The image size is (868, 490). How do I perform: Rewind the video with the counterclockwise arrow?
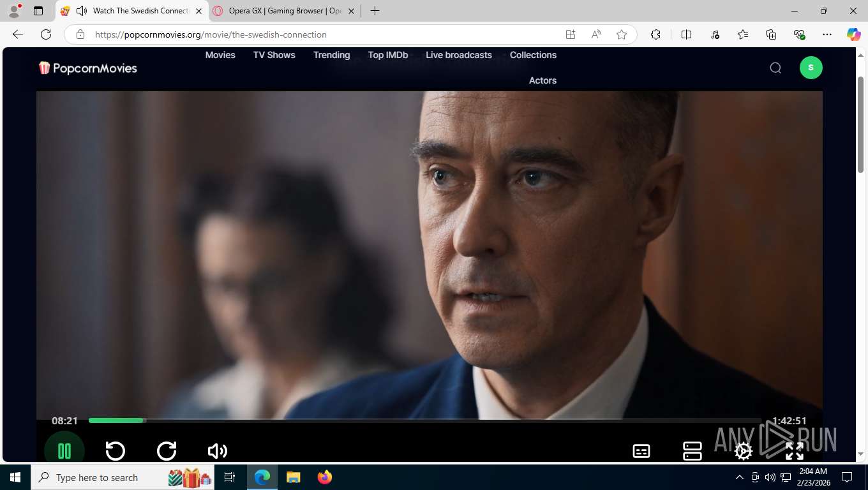tap(116, 451)
